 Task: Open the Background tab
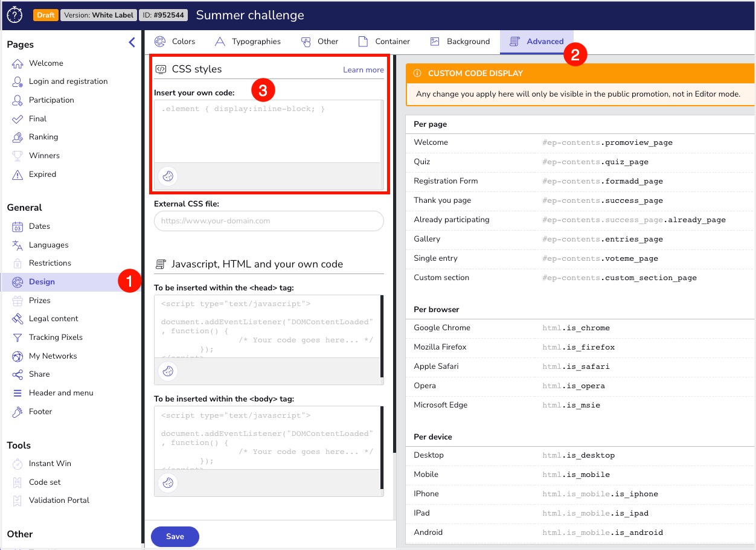coord(460,41)
